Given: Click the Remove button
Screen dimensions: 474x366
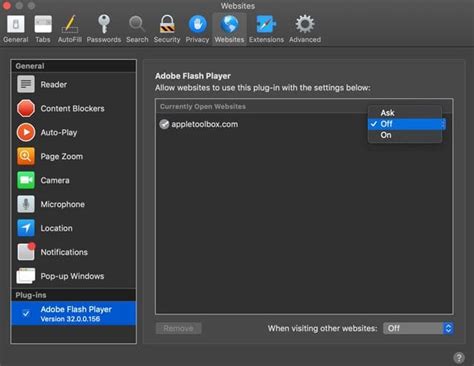Looking at the screenshot, I should tap(178, 328).
